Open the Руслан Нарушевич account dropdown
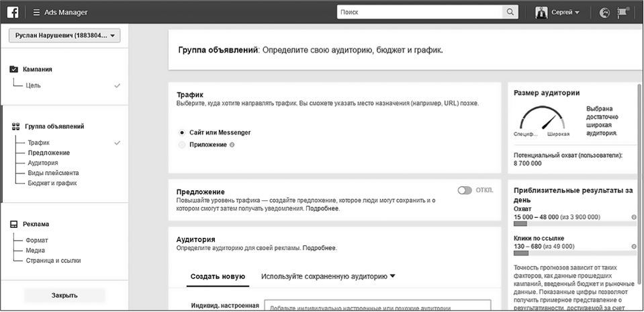 click(x=64, y=36)
